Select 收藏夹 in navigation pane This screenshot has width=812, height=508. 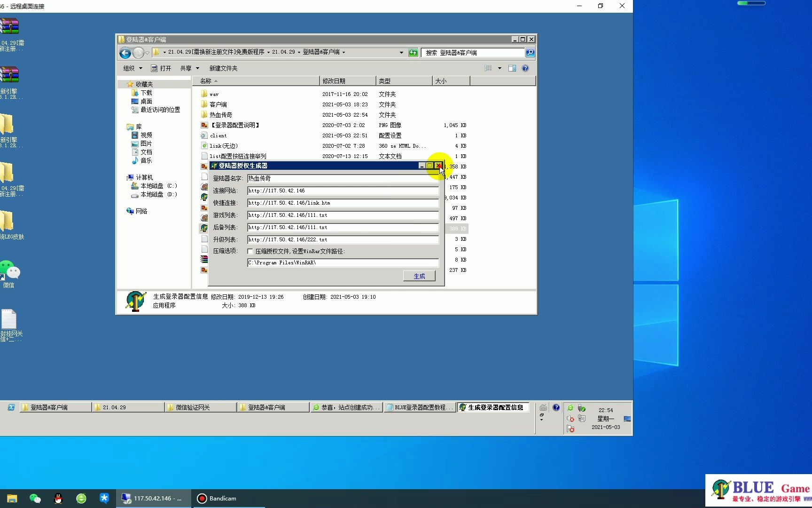pyautogui.click(x=140, y=84)
